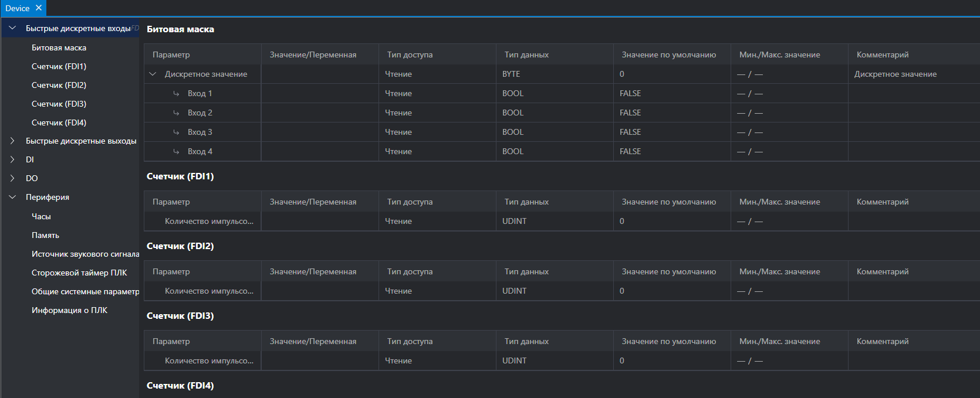This screenshot has width=980, height=398.
Task: Collapse the Периферия tree node
Action: (12, 197)
